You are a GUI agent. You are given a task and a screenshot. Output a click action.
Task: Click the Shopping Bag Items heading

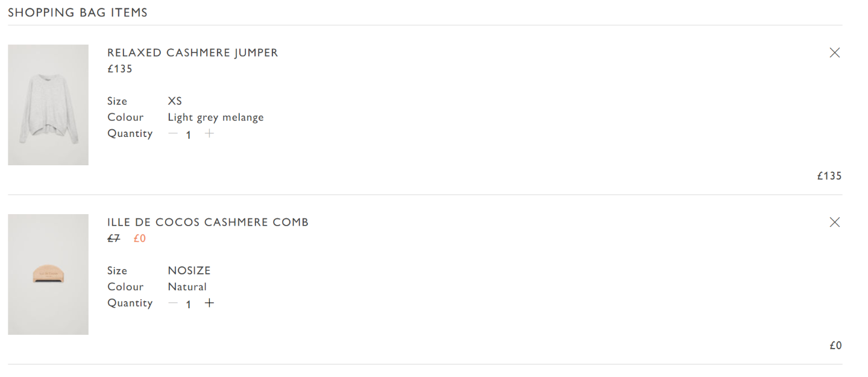[x=78, y=12]
